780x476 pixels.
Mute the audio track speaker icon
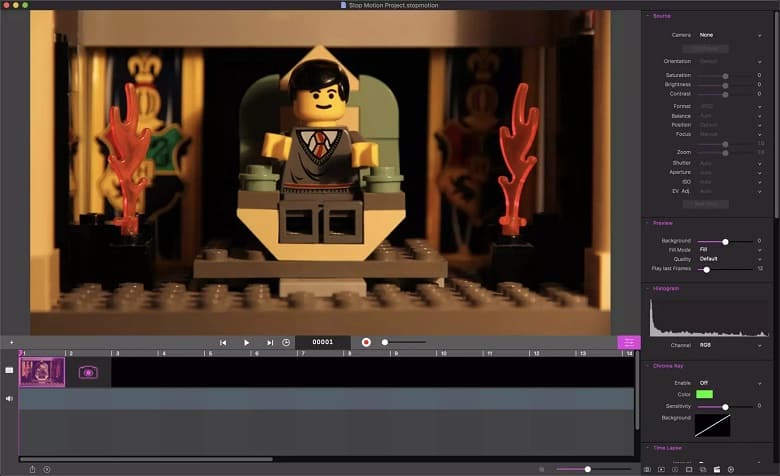9,398
